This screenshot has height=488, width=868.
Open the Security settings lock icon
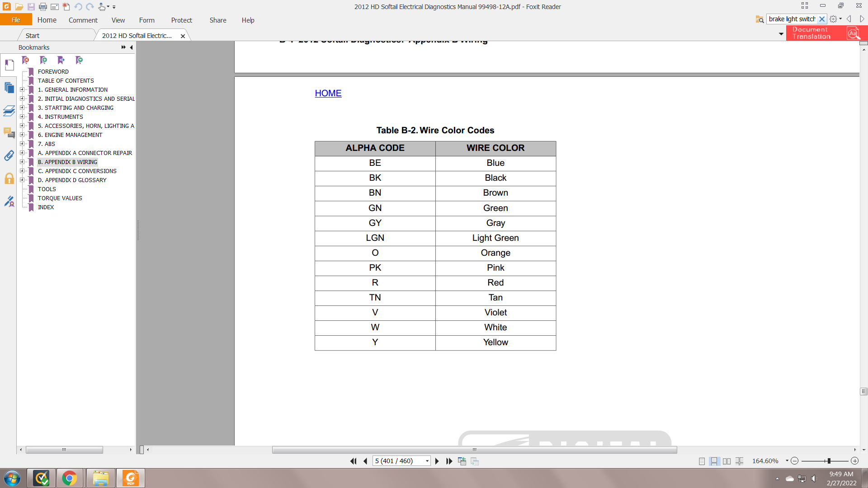pos(9,178)
